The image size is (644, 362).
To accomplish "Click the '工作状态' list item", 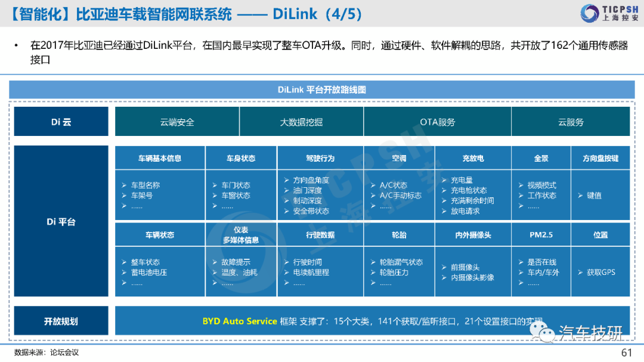I will [541, 196].
